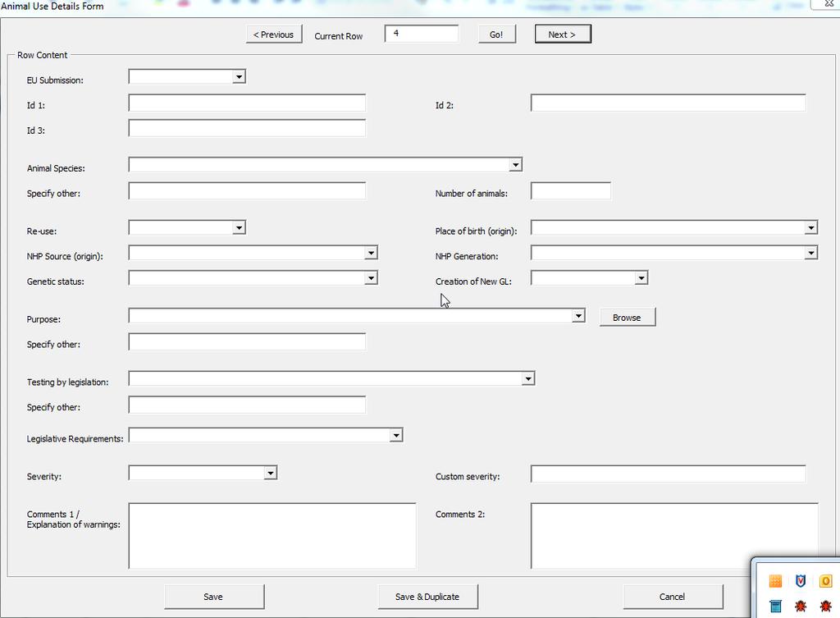This screenshot has width=840, height=618.
Task: Click the Custom severity field
Action: point(668,474)
